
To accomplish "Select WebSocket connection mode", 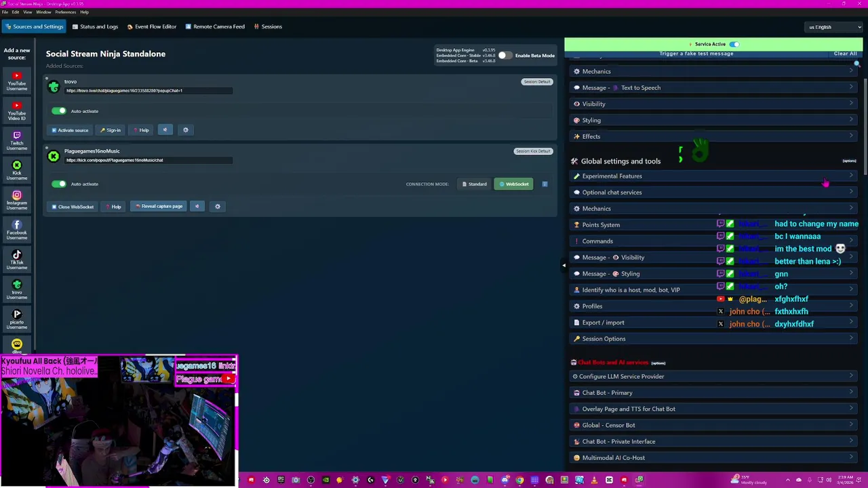I will point(513,184).
